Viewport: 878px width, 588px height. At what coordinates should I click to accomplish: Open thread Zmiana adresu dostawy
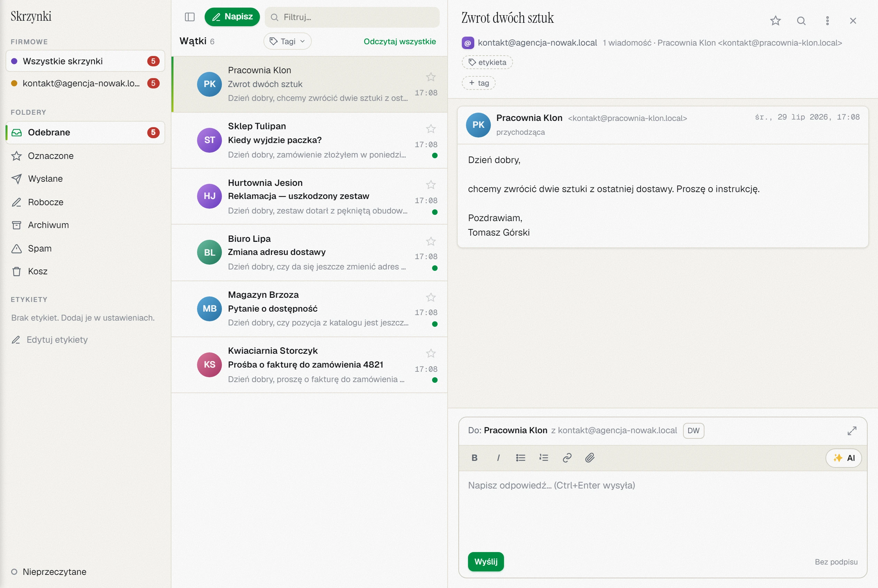coord(310,253)
